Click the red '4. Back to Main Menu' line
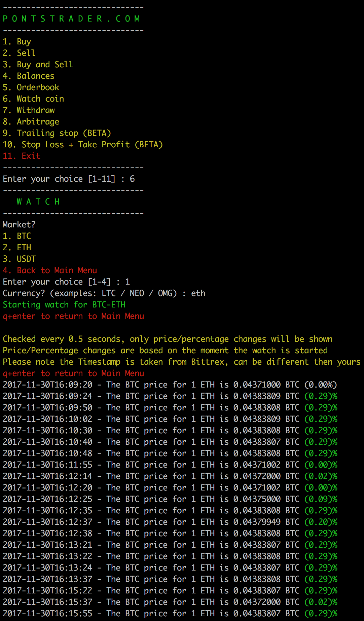The image size is (364, 621). tap(50, 270)
